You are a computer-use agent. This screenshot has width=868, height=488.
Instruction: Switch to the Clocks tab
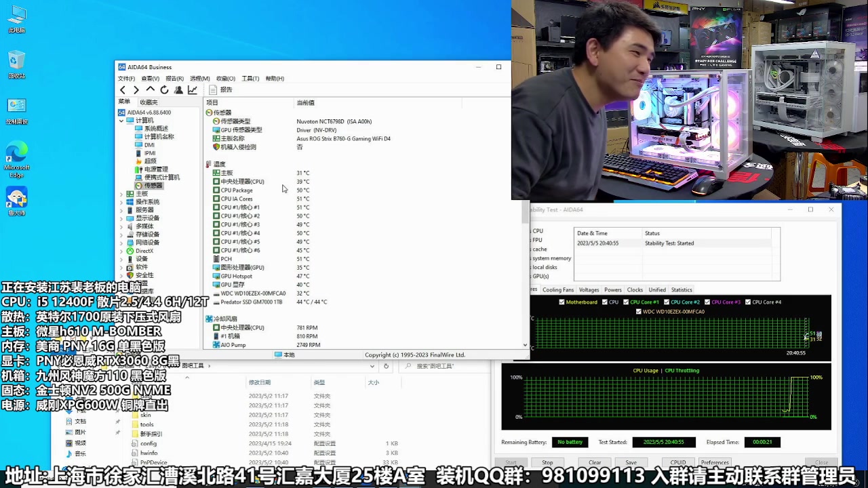(x=635, y=290)
